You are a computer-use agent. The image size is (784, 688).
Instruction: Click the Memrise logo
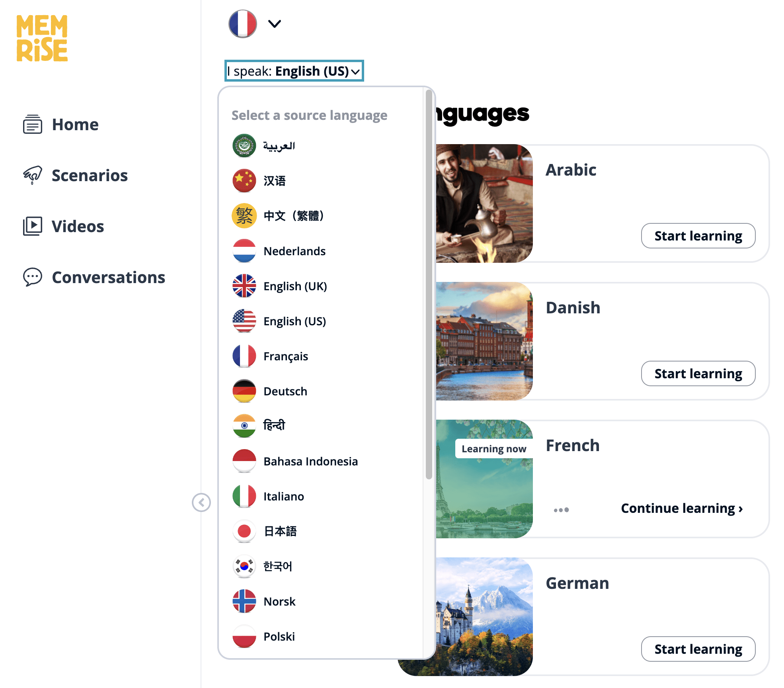tap(42, 38)
